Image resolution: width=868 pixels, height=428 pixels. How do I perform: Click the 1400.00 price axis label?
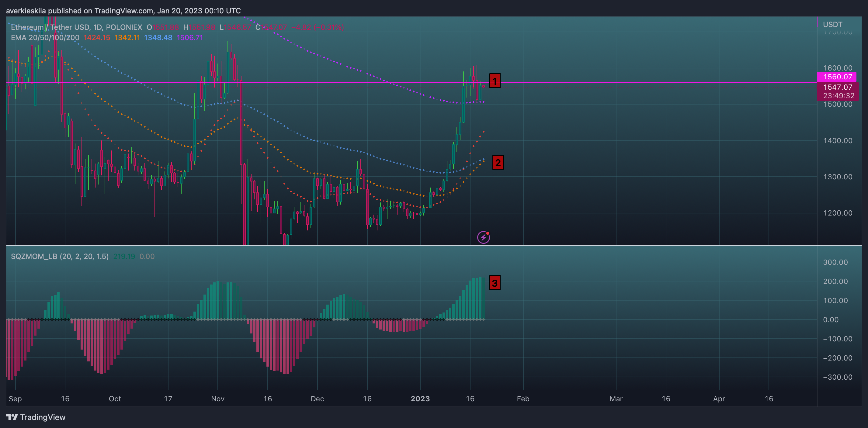[838, 140]
